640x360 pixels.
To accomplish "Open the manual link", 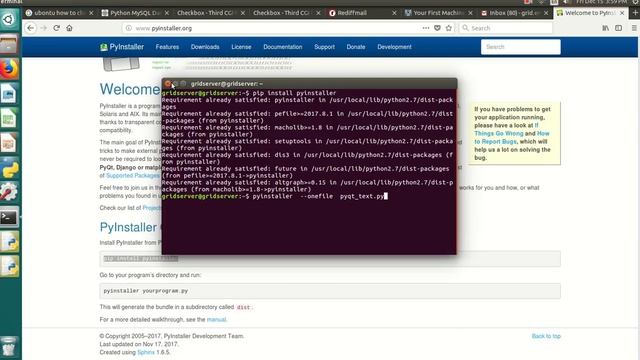I will click(216, 320).
